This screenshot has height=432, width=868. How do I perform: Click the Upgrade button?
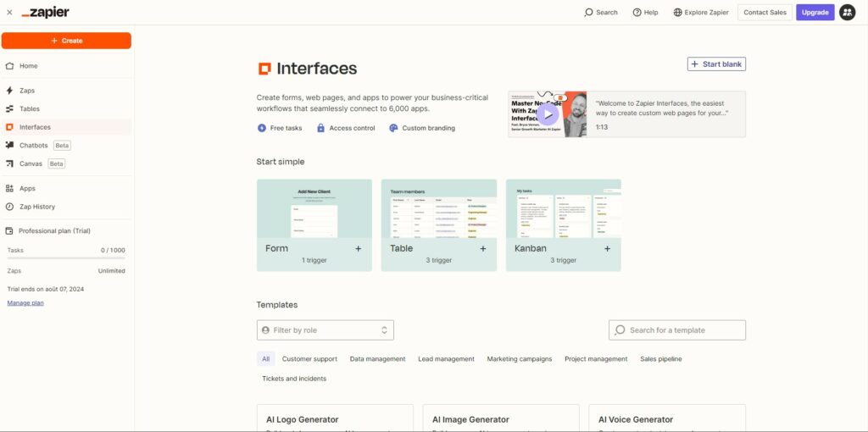(815, 12)
